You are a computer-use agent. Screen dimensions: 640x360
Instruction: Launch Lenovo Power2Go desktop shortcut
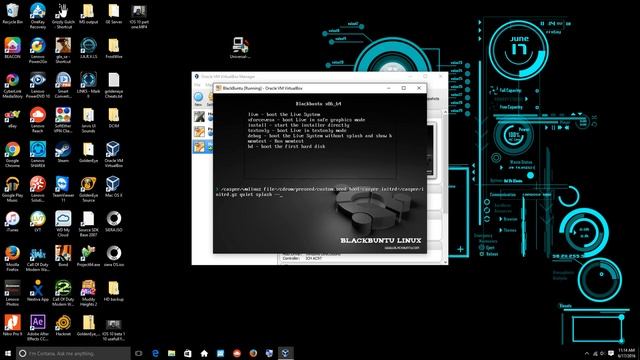tap(38, 51)
